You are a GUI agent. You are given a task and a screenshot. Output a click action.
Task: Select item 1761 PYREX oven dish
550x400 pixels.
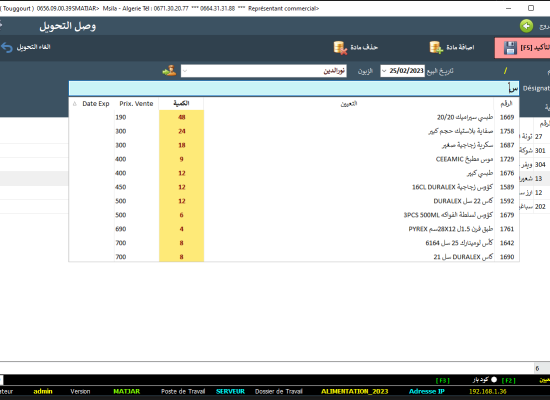[294, 229]
